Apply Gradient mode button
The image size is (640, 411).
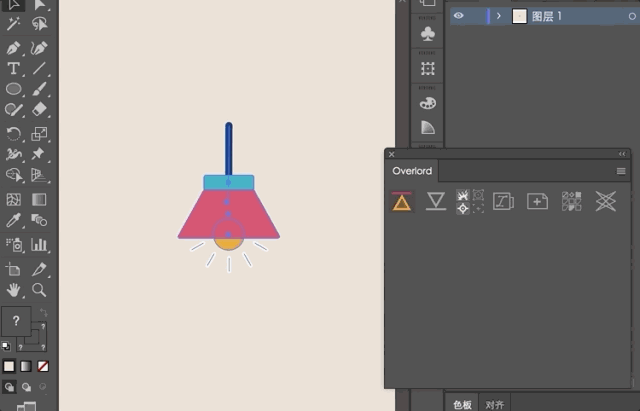(26, 367)
